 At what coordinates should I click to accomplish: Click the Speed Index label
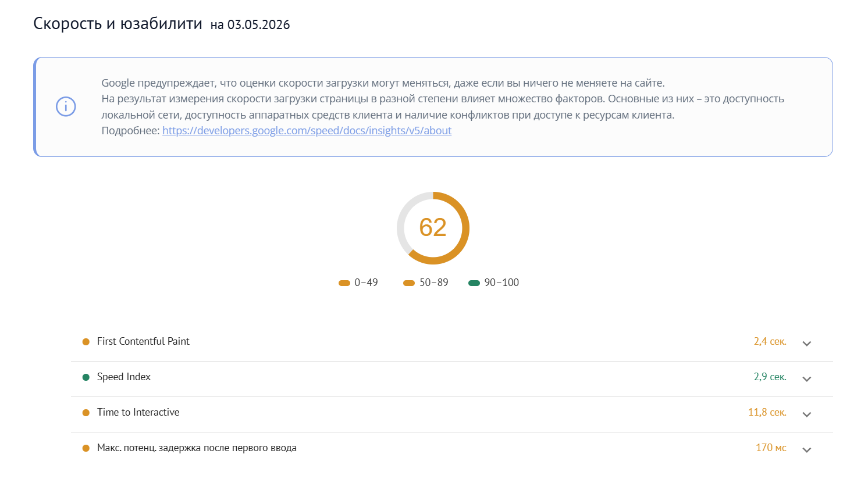(x=124, y=377)
